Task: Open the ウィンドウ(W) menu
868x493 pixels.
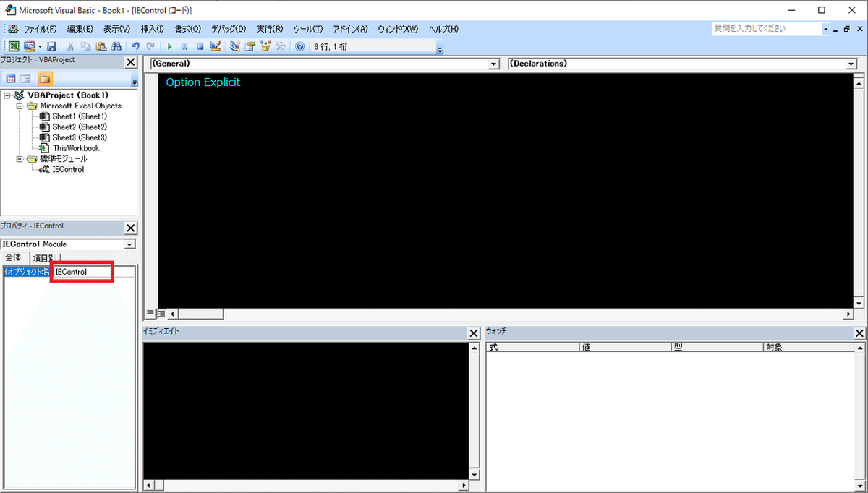Action: pos(398,29)
